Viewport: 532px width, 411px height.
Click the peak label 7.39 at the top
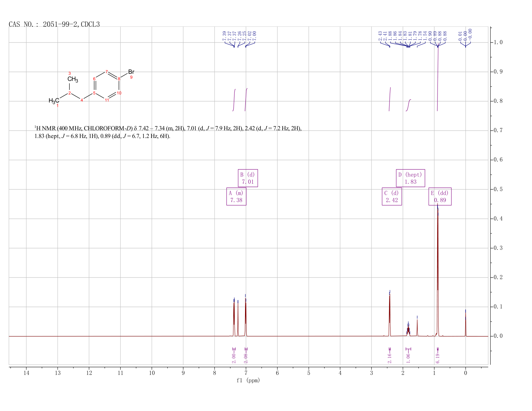(x=224, y=36)
